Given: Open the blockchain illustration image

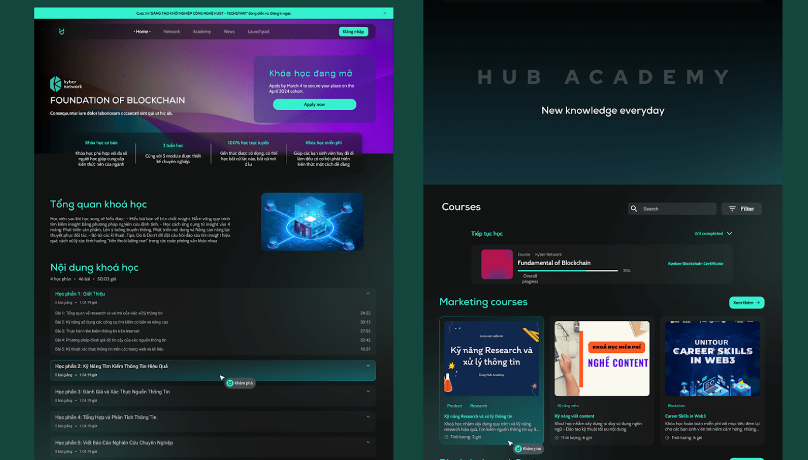Looking at the screenshot, I should (x=312, y=222).
